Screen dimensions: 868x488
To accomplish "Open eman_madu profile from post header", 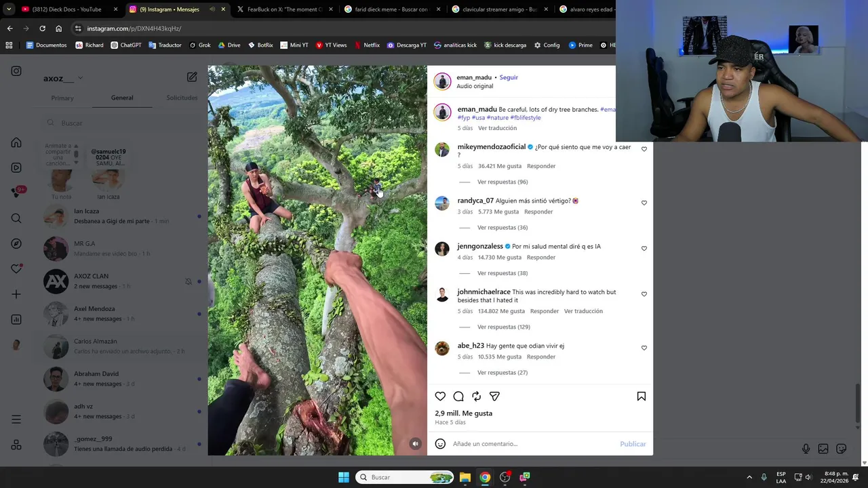I will (474, 77).
